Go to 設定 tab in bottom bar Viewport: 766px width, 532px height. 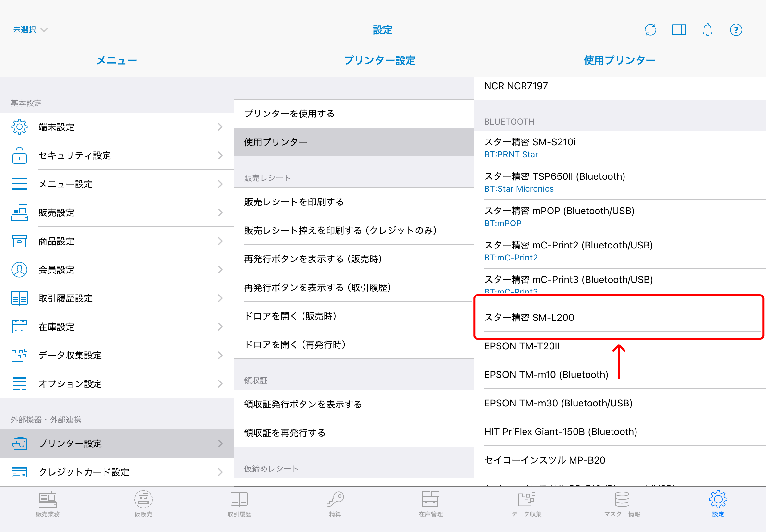tap(718, 504)
